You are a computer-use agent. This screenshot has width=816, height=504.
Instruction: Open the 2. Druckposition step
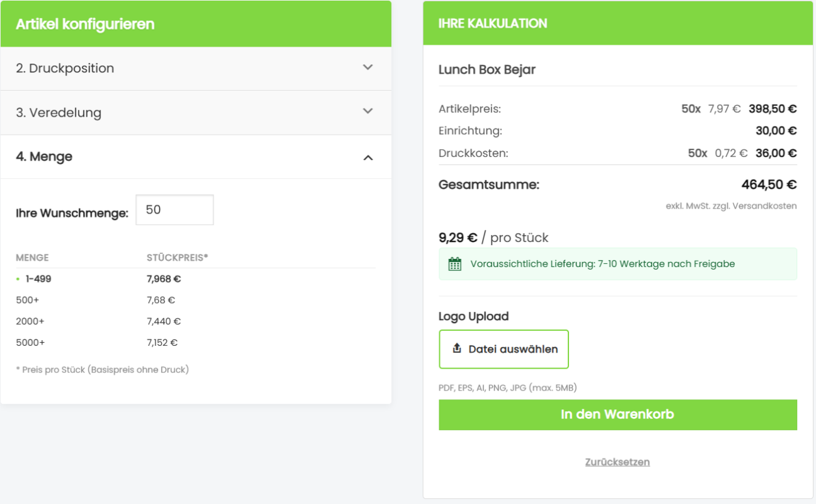tap(65, 68)
